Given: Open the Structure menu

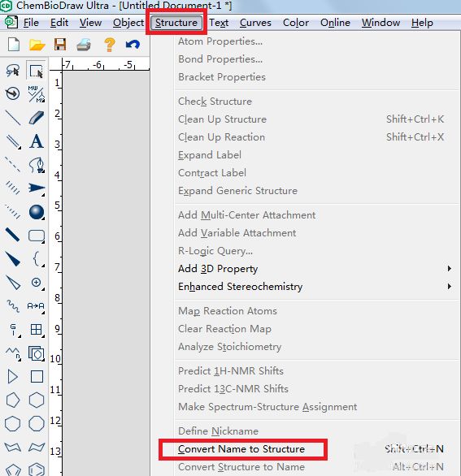Looking at the screenshot, I should pyautogui.click(x=176, y=23).
